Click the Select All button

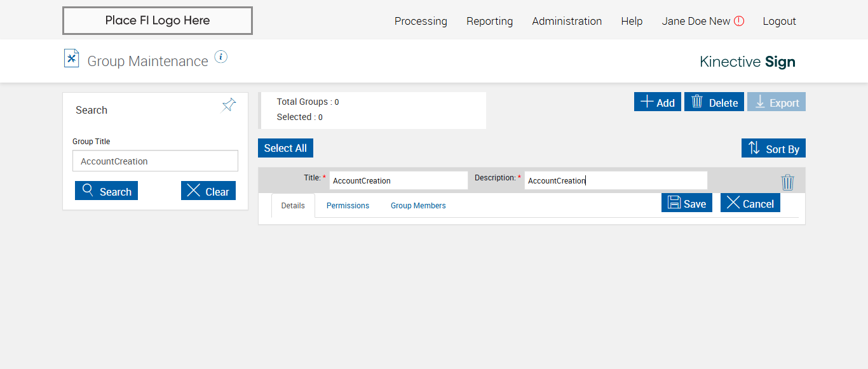[x=285, y=148]
